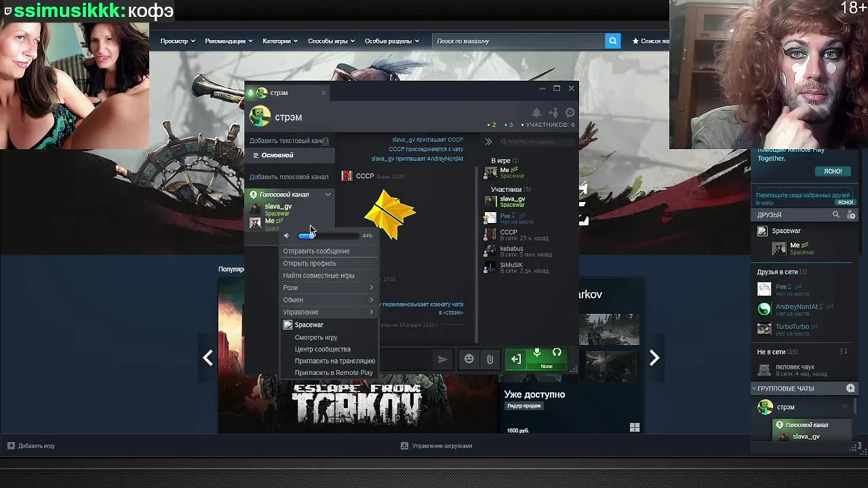Click Spacewar game icon in context menu
This screenshot has width=868, height=488.
click(x=288, y=325)
